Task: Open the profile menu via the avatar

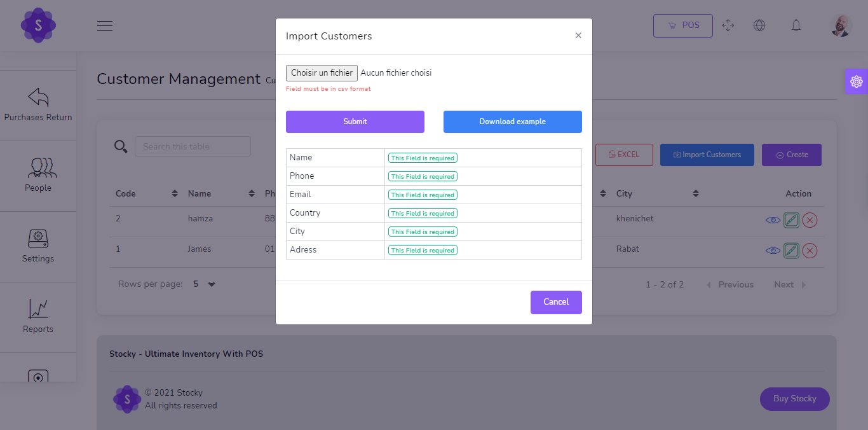Action: [840, 25]
